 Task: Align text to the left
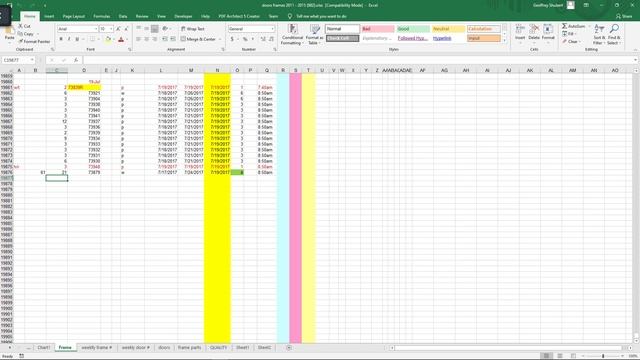[138, 39]
